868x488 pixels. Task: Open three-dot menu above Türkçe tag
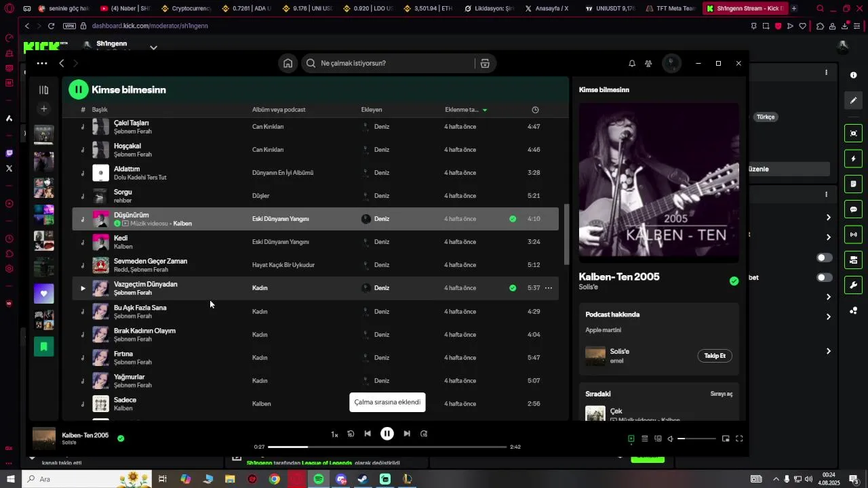coord(826,73)
